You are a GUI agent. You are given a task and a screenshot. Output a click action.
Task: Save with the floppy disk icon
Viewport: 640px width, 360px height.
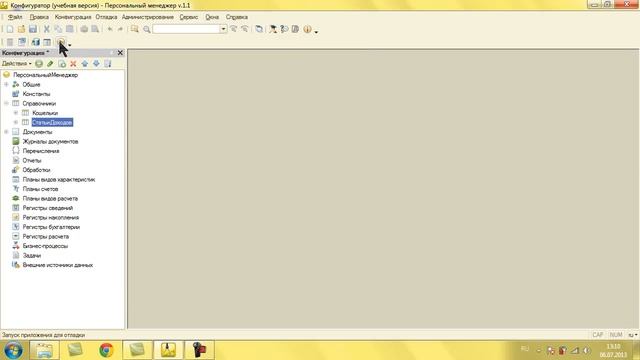[x=33, y=29]
